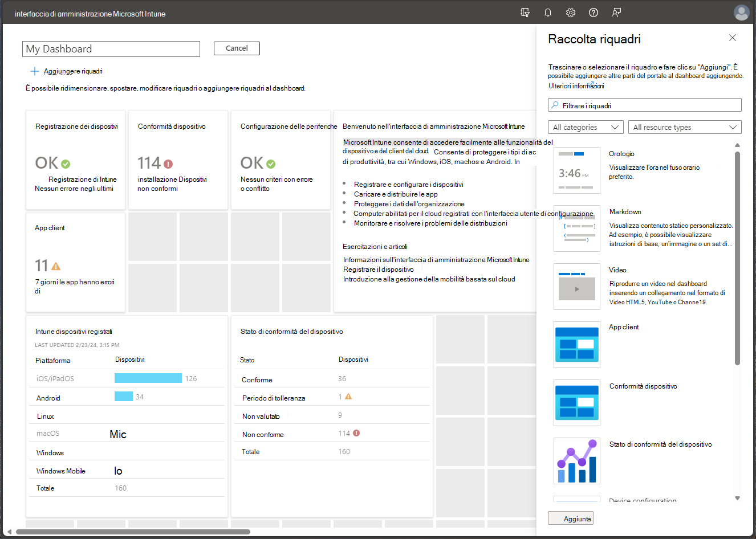Open Introduzione alla gestione della mobilità link
756x539 pixels.
tap(429, 279)
